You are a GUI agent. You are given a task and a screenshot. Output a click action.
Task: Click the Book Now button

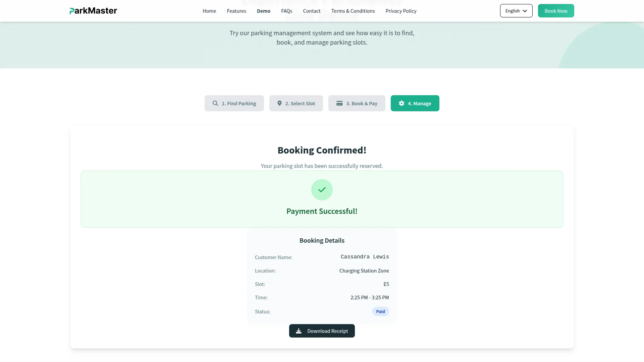pos(556,11)
